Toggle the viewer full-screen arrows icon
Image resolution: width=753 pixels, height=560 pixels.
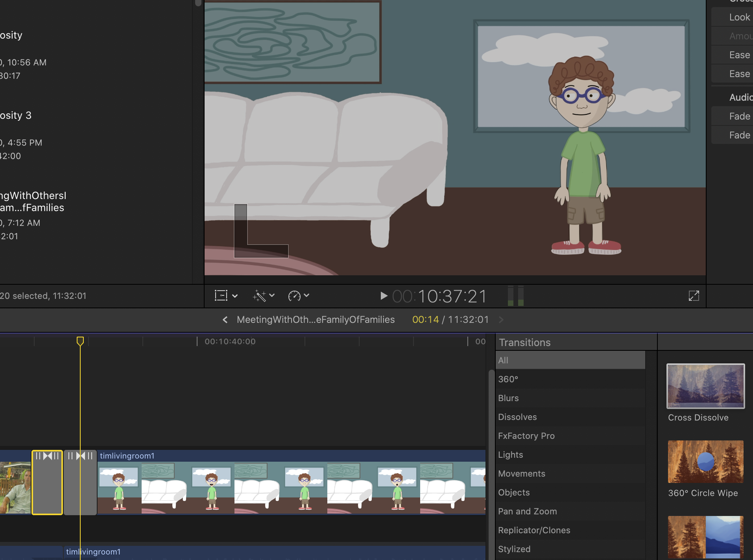(x=694, y=296)
